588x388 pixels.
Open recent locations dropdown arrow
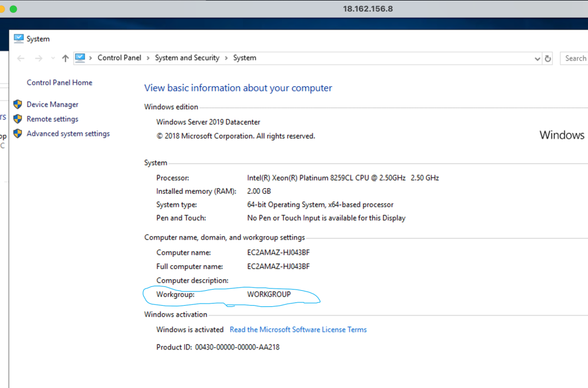pos(53,58)
